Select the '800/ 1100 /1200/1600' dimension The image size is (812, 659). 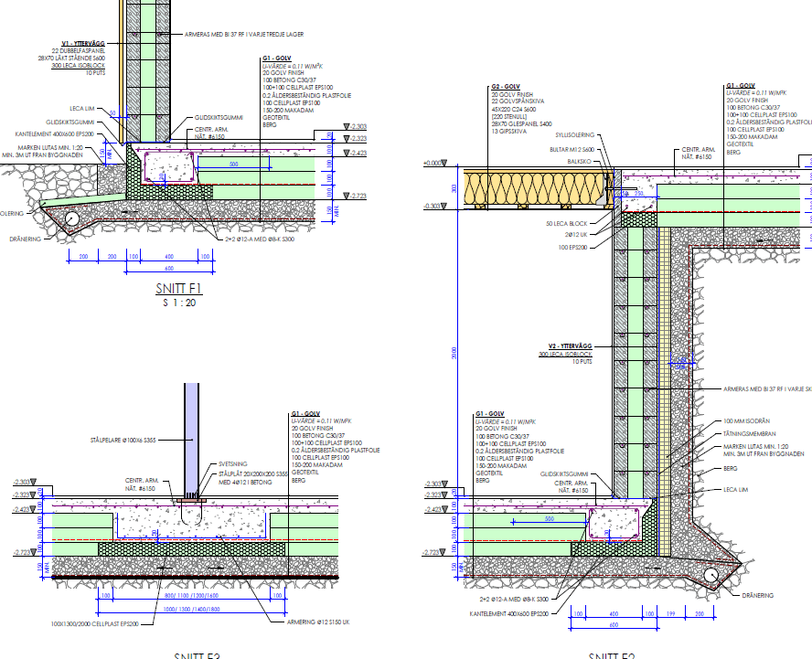tap(191, 596)
